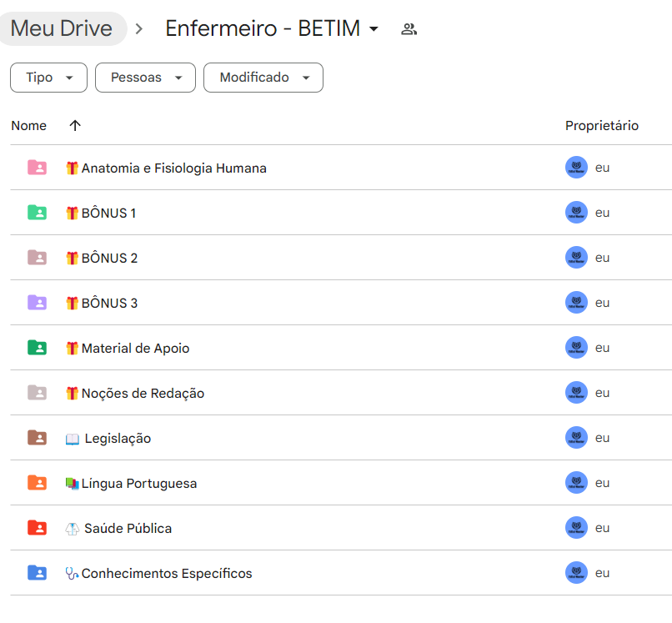
Task: Click the dark green Material de Apoio folder icon
Action: [37, 348]
